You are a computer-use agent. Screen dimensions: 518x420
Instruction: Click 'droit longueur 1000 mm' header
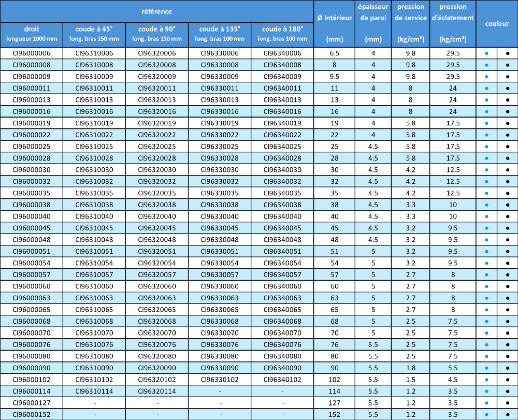pyautogui.click(x=31, y=34)
